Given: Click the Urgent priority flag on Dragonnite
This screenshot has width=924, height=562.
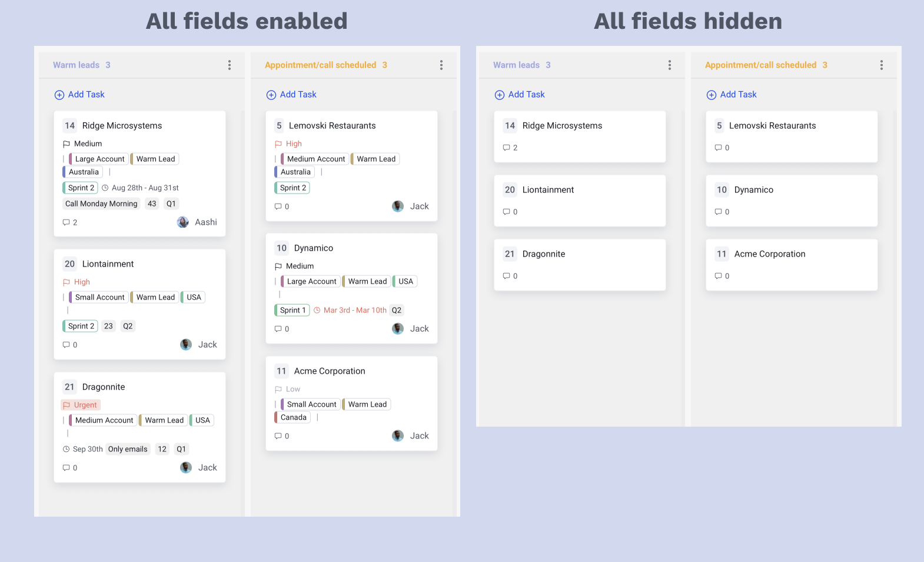Looking at the screenshot, I should (x=67, y=405).
